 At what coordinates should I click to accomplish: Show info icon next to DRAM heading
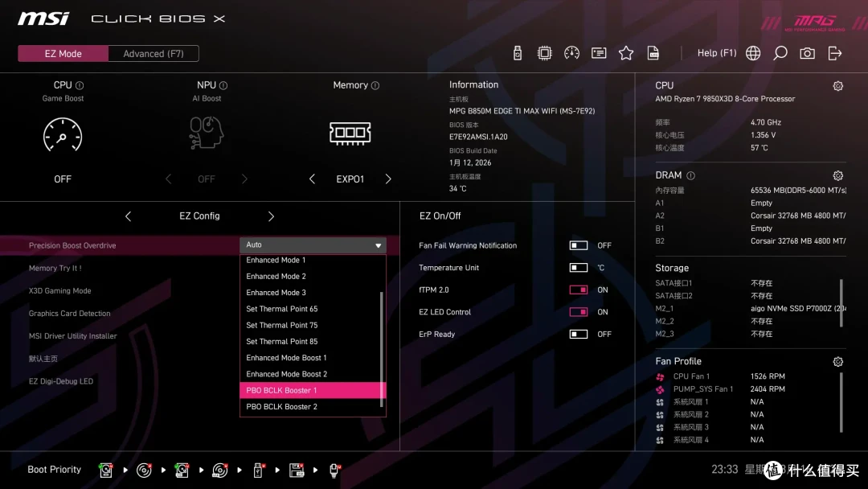tap(691, 175)
